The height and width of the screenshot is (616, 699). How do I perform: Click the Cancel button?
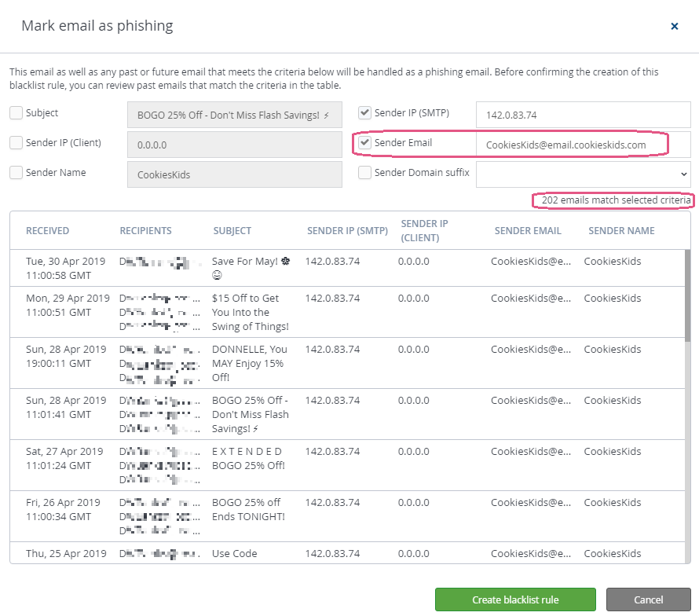[648, 599]
